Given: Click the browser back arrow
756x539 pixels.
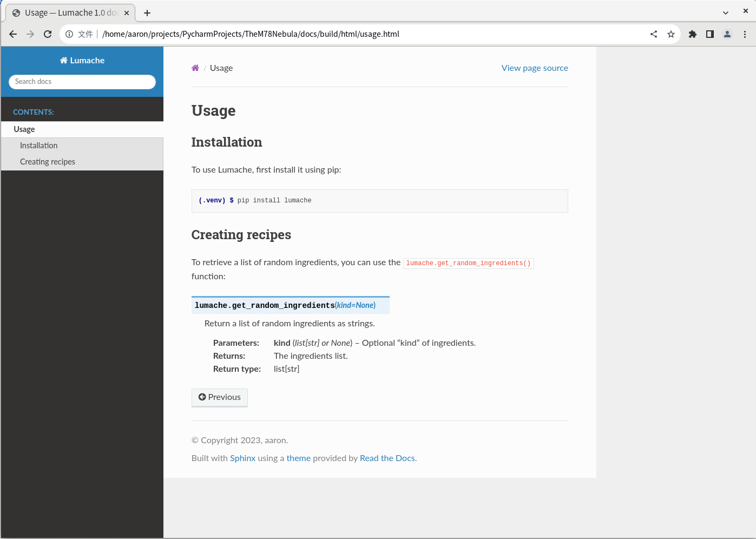Looking at the screenshot, I should click(13, 34).
